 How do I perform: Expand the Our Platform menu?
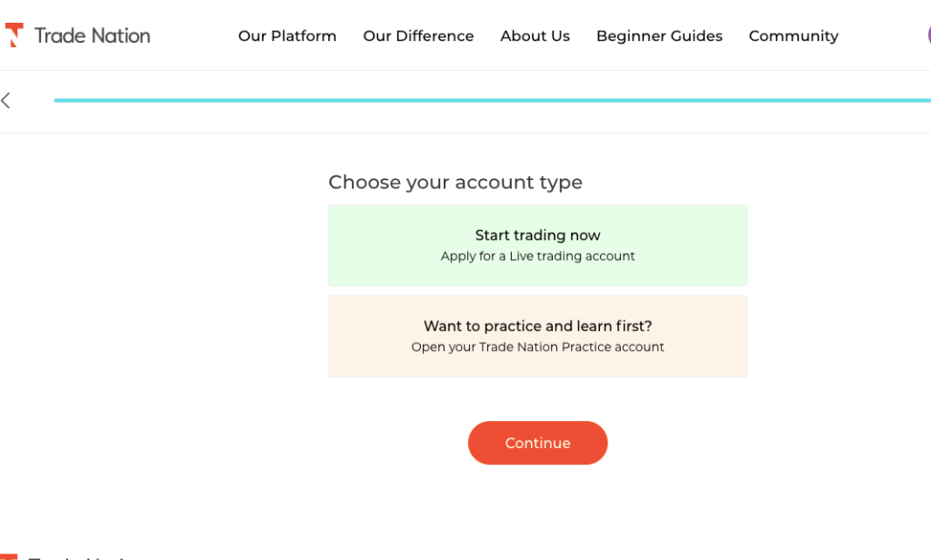point(287,36)
